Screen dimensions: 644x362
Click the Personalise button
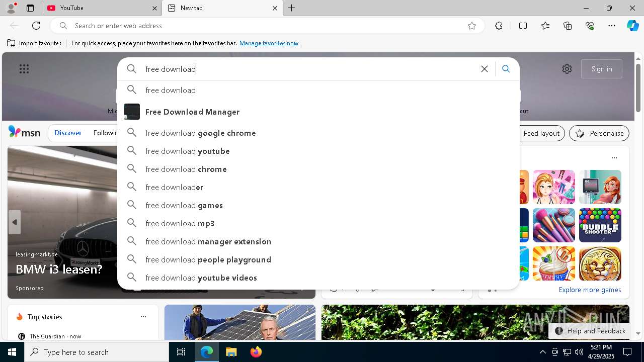pyautogui.click(x=599, y=133)
